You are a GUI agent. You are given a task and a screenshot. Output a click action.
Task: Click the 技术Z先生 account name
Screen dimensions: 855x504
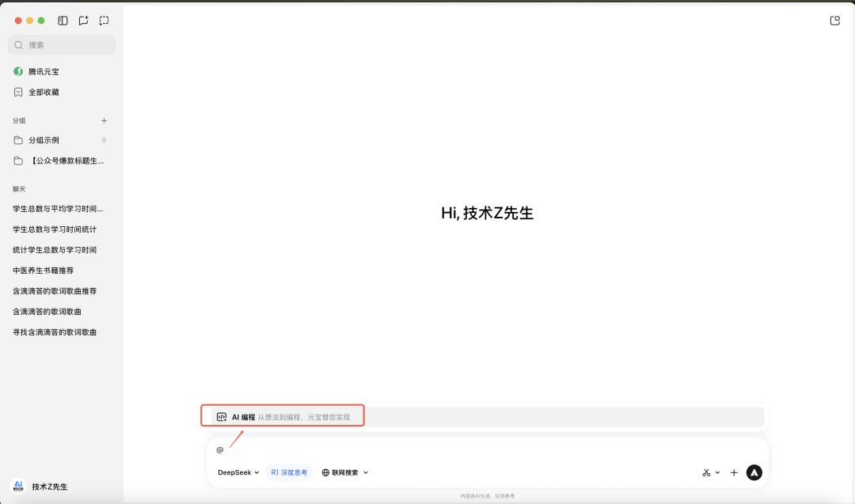pyautogui.click(x=50, y=487)
